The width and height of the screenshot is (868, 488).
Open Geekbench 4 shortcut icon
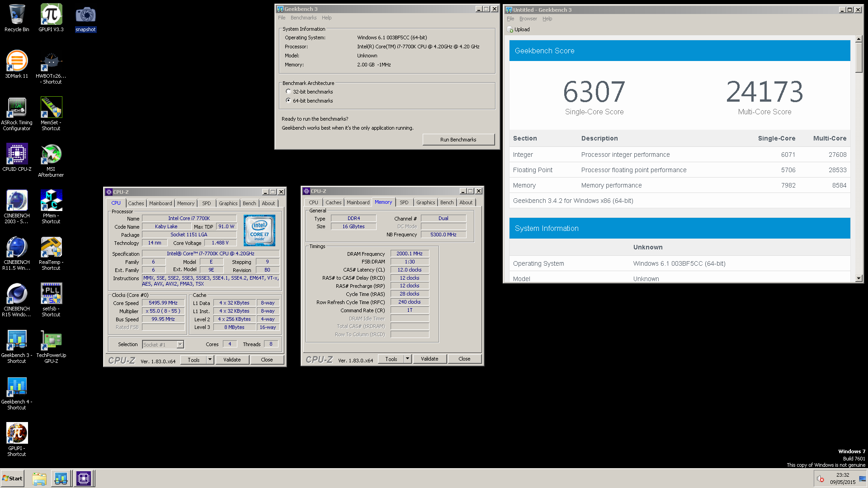click(17, 393)
